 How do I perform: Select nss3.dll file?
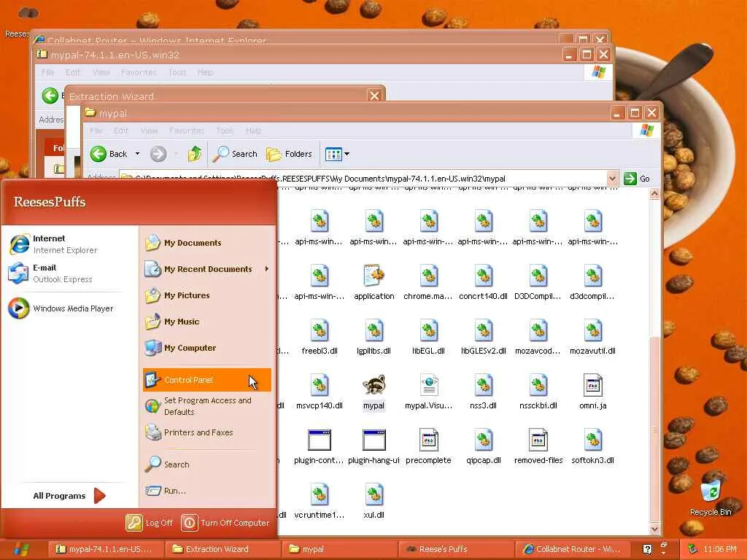(483, 392)
